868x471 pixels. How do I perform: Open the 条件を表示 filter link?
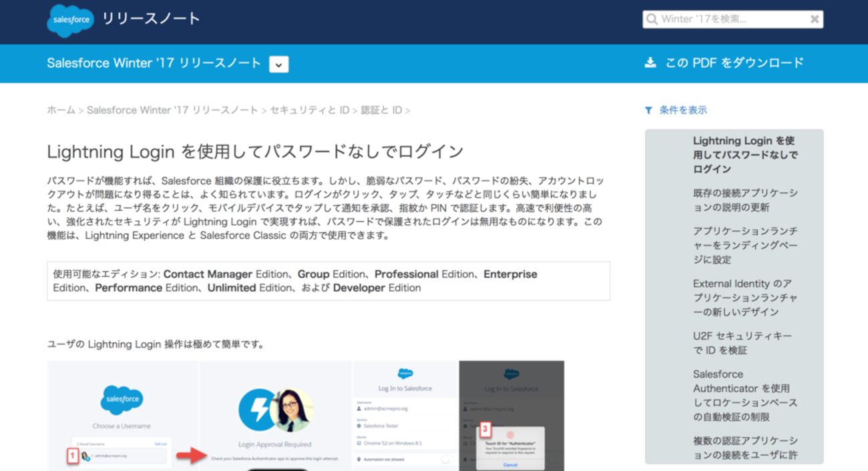click(x=683, y=110)
